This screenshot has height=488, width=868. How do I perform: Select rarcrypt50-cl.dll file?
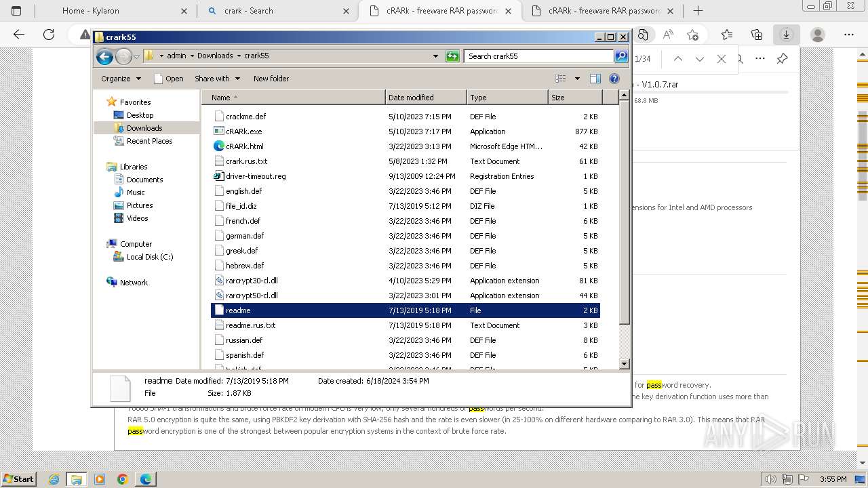coord(406,296)
